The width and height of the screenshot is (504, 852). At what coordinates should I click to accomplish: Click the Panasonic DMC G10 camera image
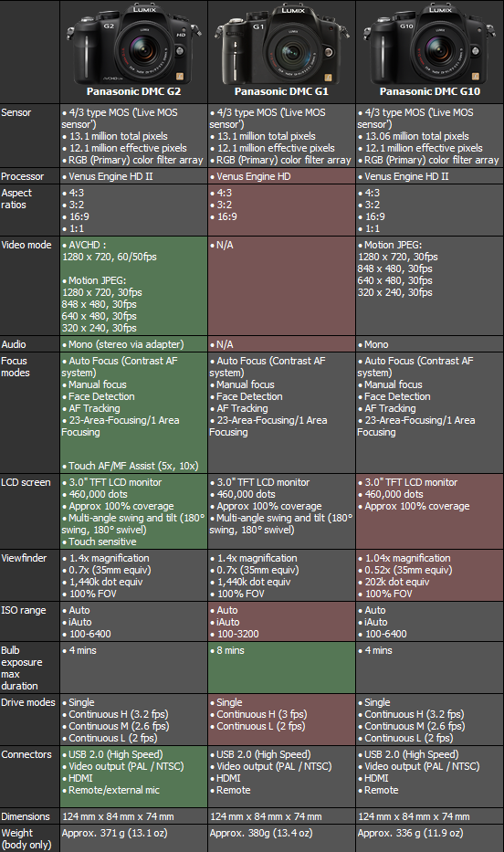[429, 43]
